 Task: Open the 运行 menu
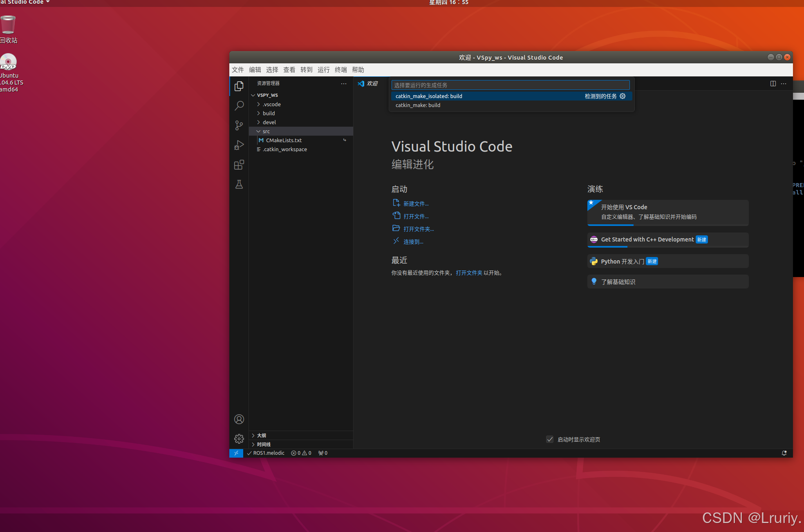click(x=323, y=69)
